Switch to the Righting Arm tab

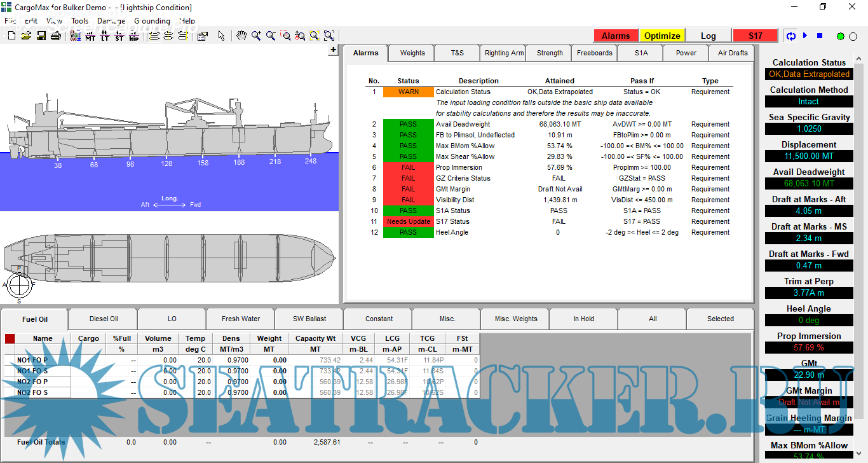coord(504,53)
